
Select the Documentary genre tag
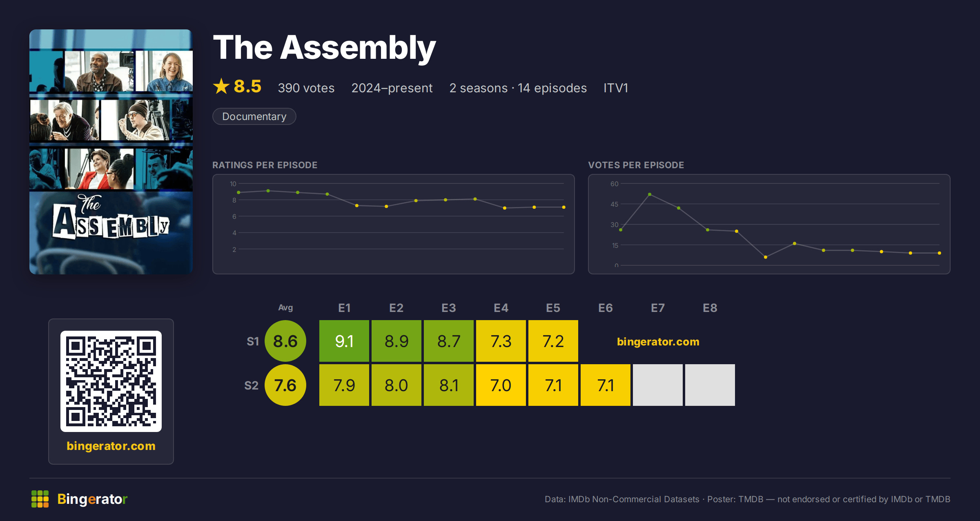tap(254, 116)
